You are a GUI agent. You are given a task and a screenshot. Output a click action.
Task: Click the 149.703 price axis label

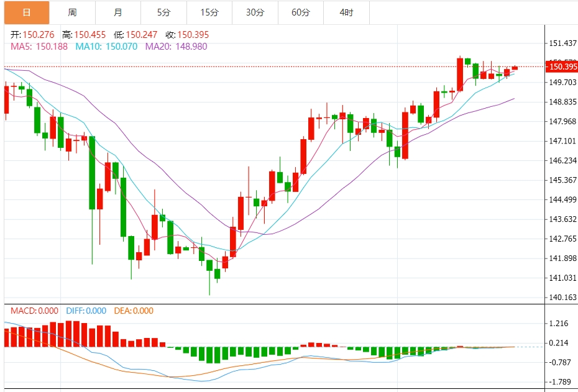562,82
